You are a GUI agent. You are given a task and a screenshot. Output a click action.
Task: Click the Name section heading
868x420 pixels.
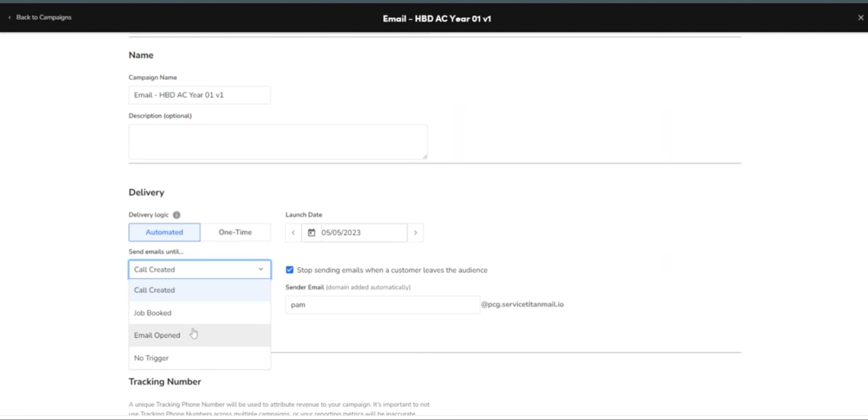point(141,55)
